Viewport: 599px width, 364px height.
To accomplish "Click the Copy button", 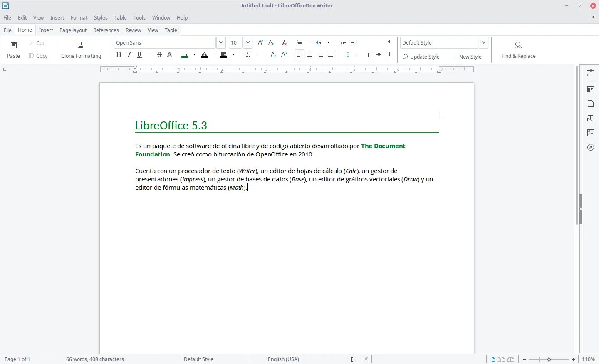I will [x=38, y=56].
